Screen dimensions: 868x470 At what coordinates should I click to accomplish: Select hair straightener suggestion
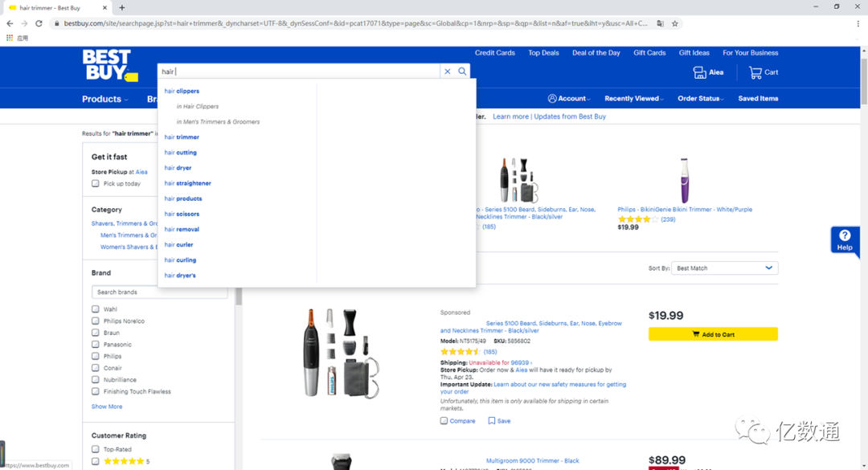(187, 183)
